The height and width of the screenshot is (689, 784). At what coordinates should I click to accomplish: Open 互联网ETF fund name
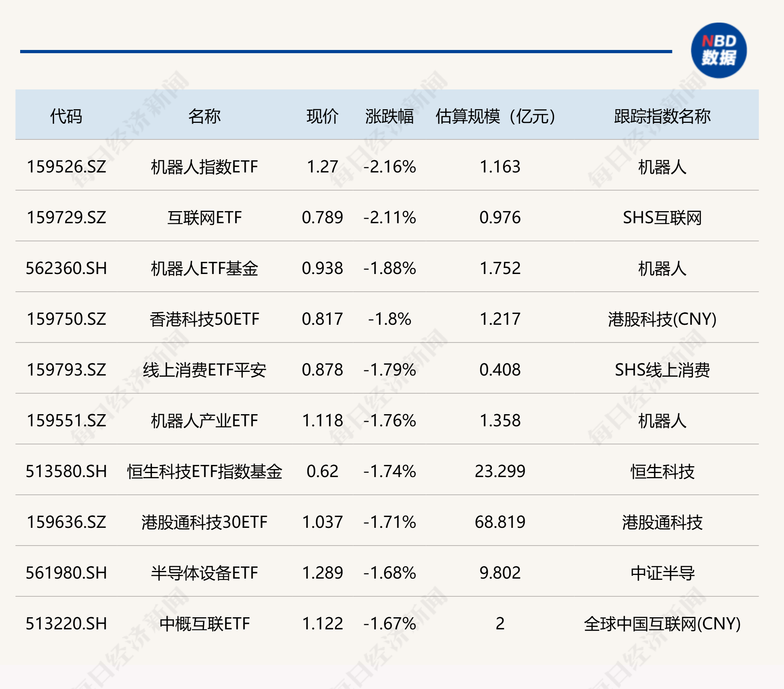[x=204, y=218]
